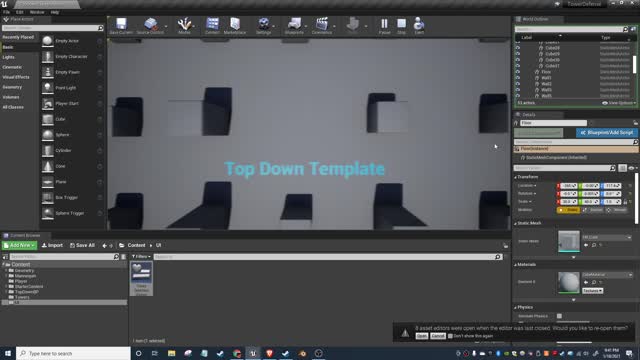Open the Geometry category tab
The image size is (640, 360).
(12, 87)
